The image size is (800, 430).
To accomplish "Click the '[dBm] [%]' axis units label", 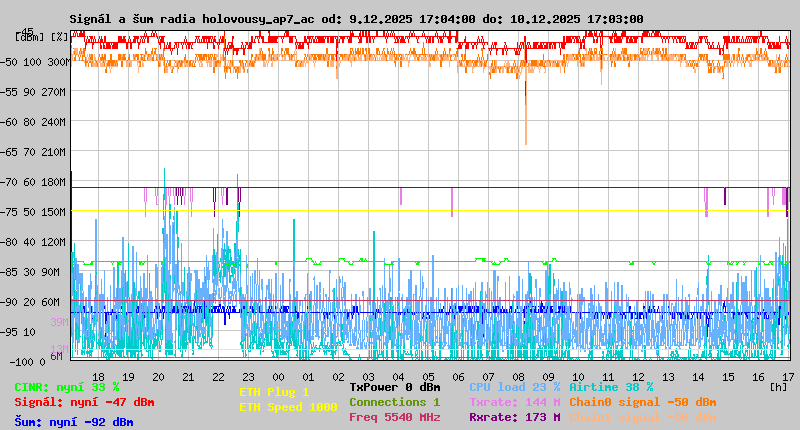I will (41, 37).
